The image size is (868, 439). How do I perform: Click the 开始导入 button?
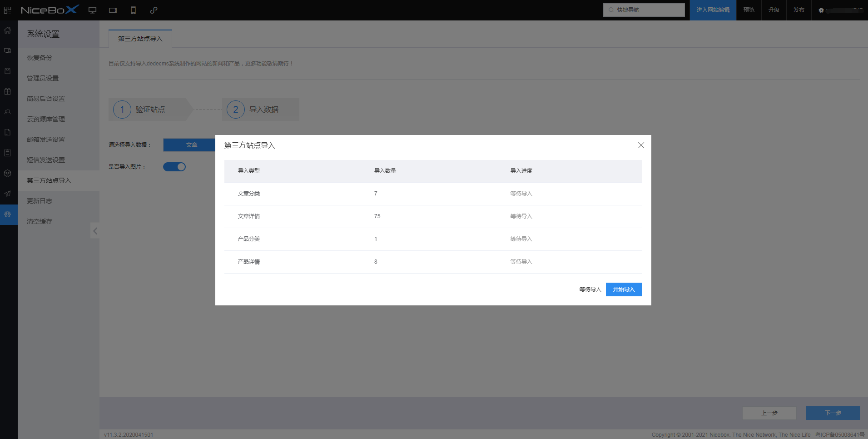click(x=624, y=289)
